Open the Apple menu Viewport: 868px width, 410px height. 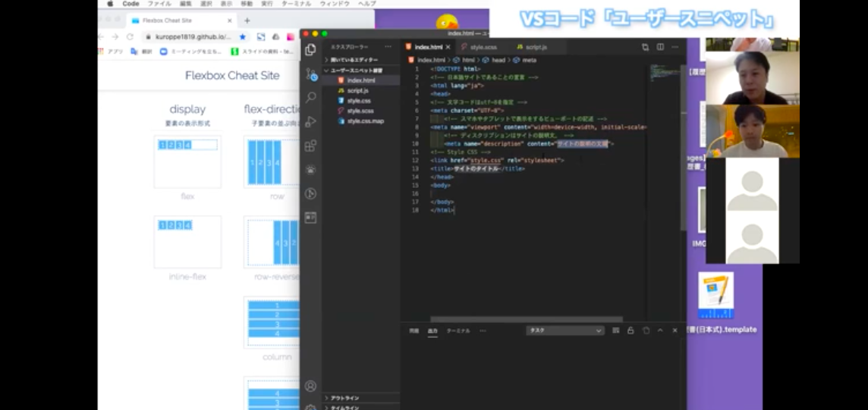(x=109, y=3)
